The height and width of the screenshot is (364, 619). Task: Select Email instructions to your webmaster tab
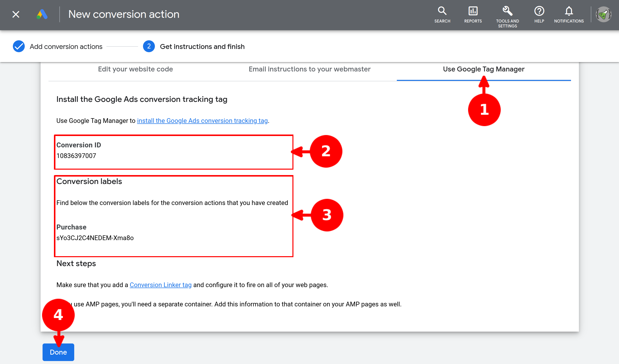point(309,69)
